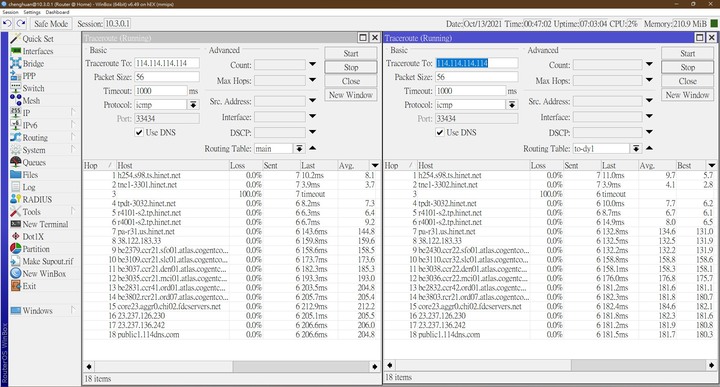Click Start in right Traceroute window

click(687, 53)
